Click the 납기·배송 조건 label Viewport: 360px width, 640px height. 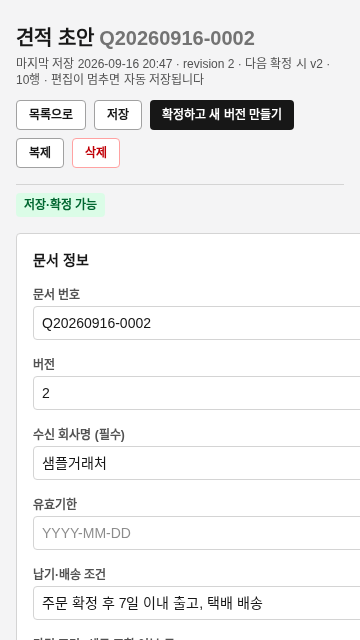coord(69,574)
